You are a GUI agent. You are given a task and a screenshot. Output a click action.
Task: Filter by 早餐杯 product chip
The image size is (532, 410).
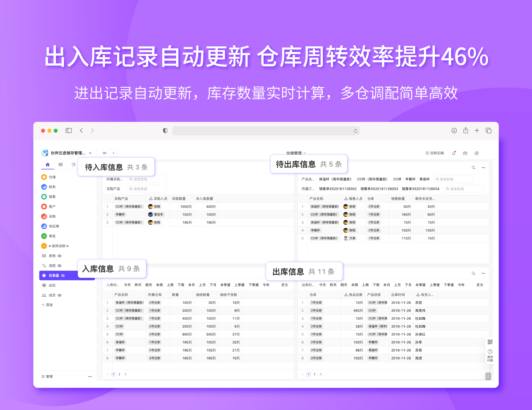pyautogui.click(x=410, y=179)
